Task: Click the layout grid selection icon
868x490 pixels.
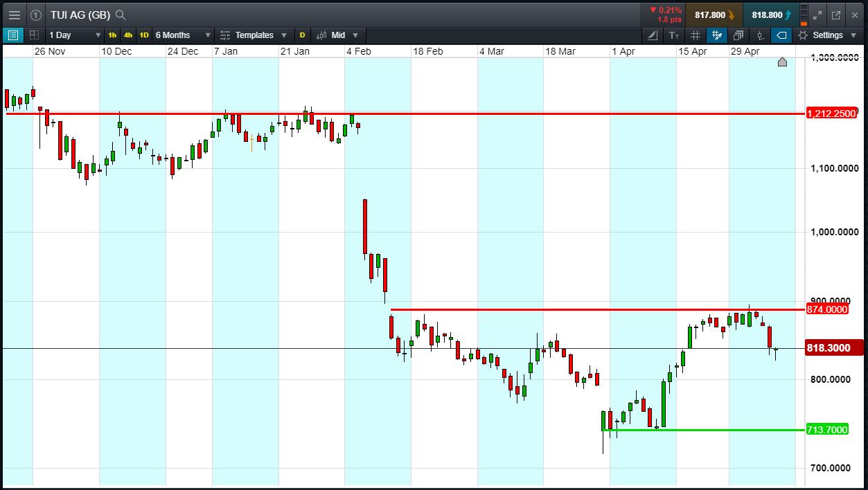Action: pos(33,35)
